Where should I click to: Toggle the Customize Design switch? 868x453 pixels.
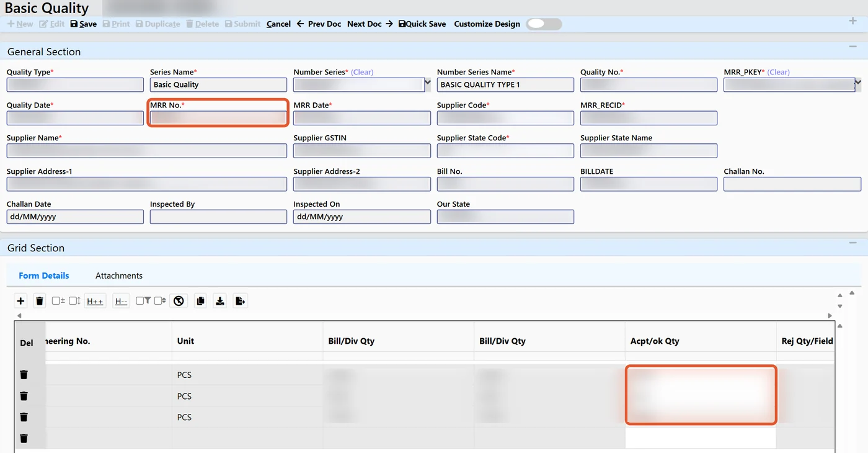(x=544, y=24)
